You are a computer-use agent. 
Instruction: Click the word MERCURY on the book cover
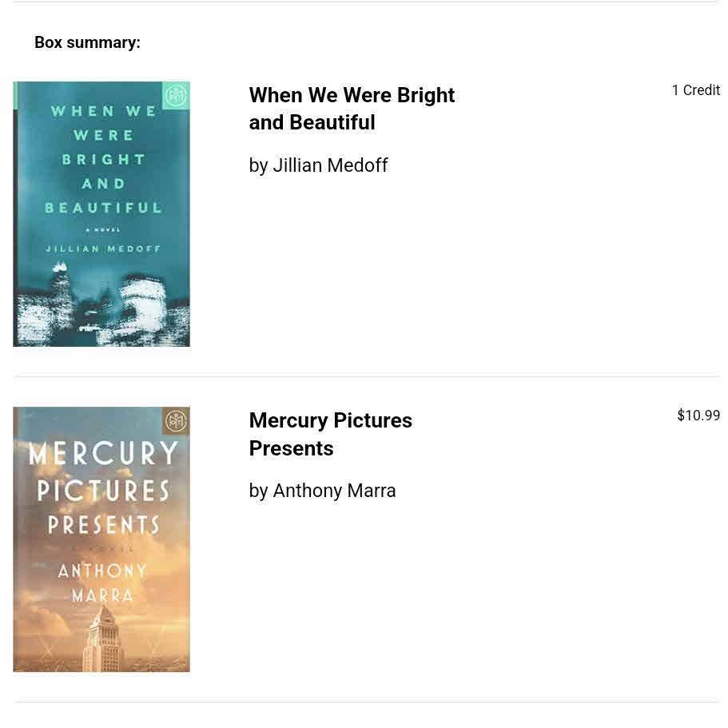pyautogui.click(x=102, y=454)
